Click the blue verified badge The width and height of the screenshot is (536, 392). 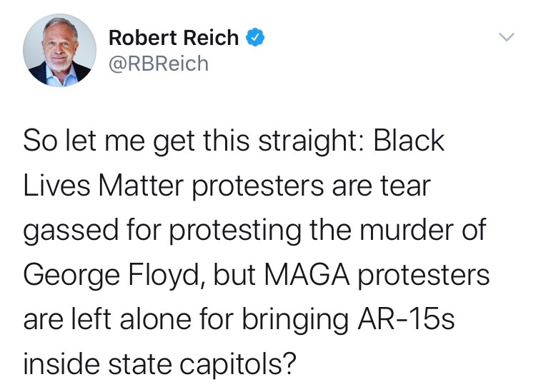(x=255, y=38)
